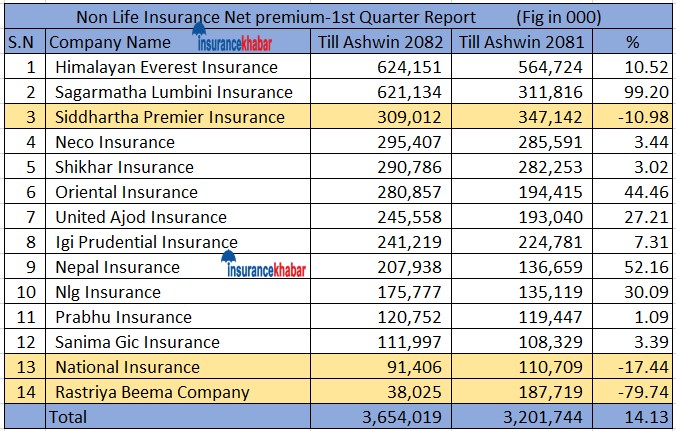Select the Rastriya Beema Company cell
This screenshot has width=676, height=431.
point(151,392)
